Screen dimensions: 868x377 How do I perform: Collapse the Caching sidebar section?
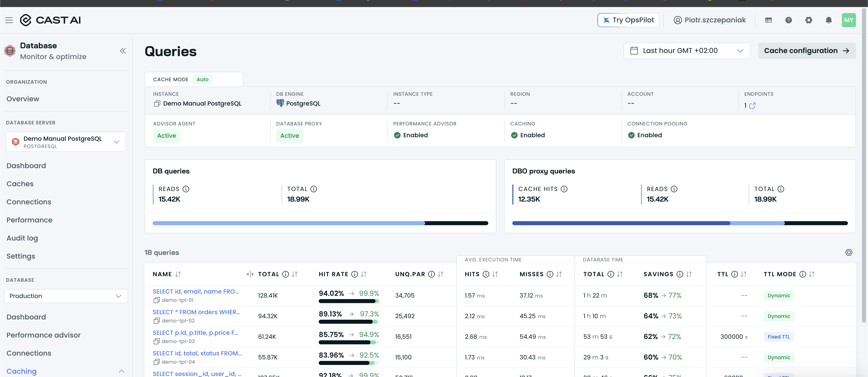(122, 371)
